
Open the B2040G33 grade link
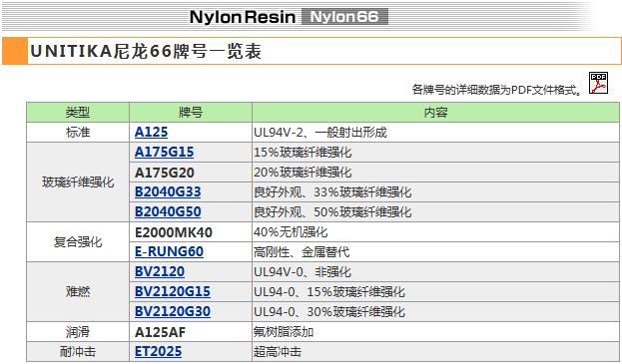(168, 191)
